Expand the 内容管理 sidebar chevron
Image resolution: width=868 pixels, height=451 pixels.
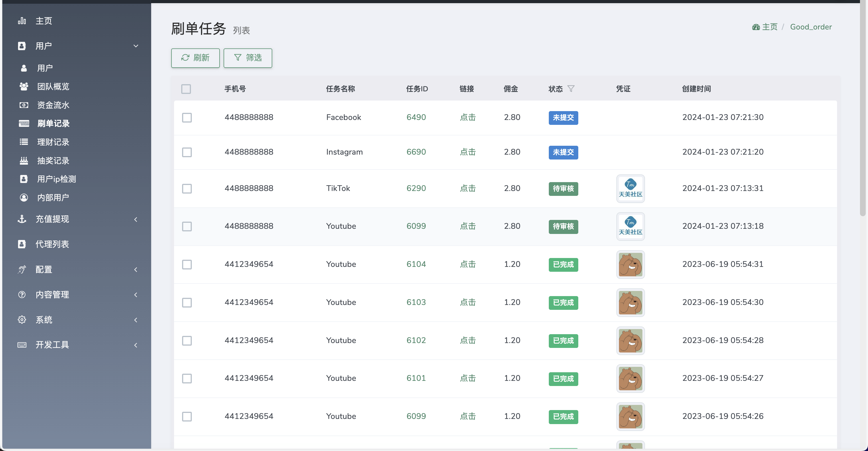click(x=136, y=295)
